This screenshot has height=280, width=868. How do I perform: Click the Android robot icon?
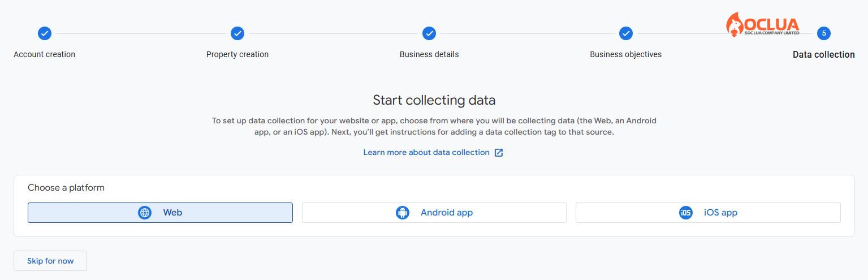403,213
